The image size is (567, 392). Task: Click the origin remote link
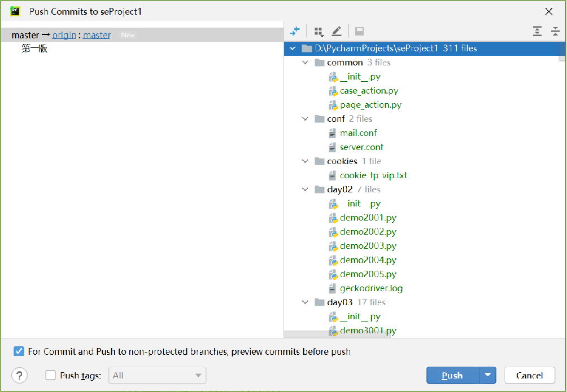click(64, 35)
